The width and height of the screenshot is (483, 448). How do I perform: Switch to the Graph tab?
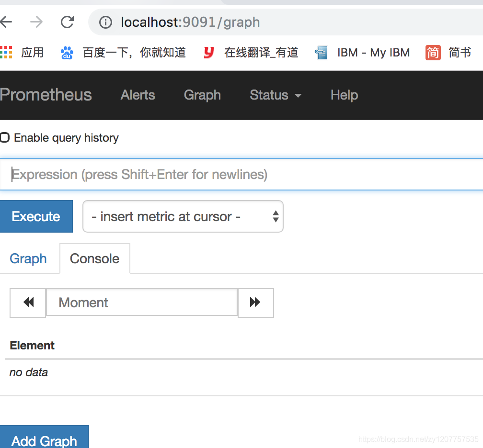tap(28, 258)
